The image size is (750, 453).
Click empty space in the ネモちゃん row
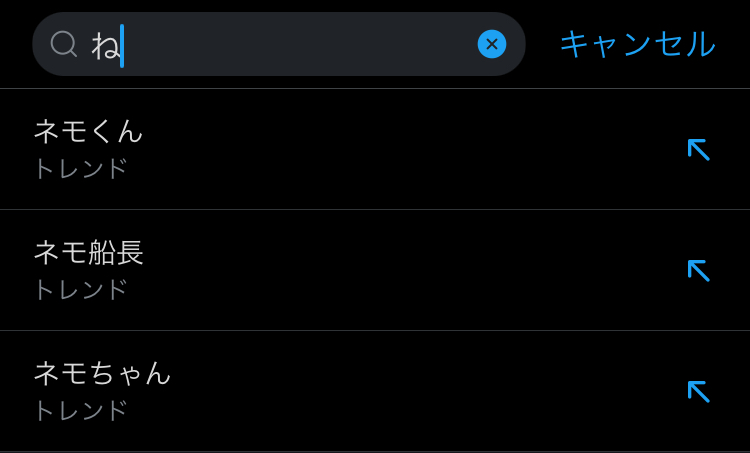400,391
